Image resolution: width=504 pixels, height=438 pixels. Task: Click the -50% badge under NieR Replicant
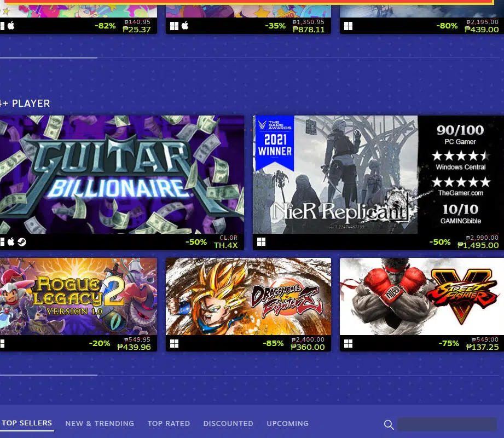coord(440,242)
